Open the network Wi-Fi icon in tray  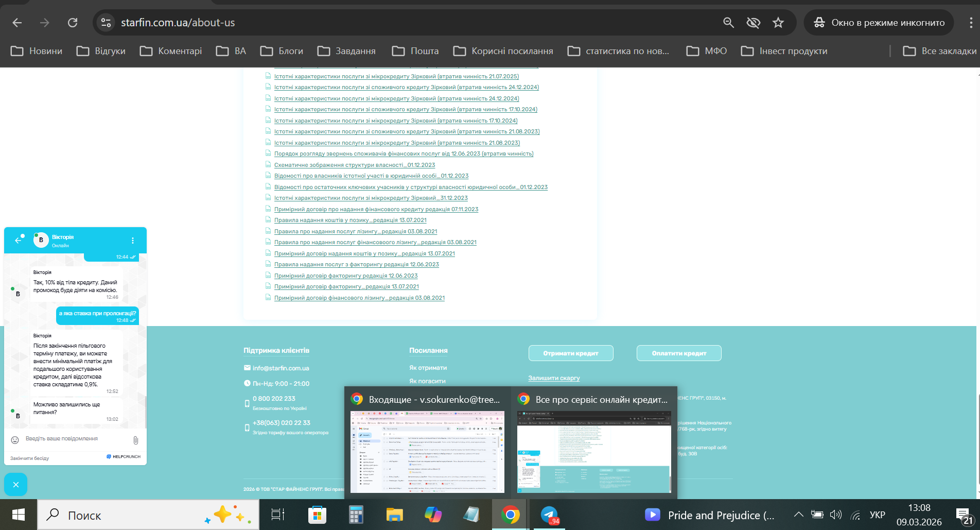[855, 515]
